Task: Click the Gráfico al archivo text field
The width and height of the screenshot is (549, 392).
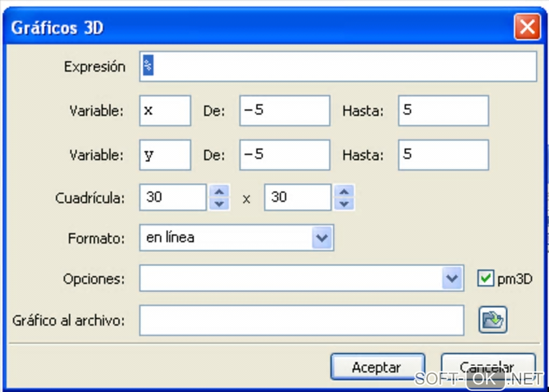Action: coord(301,320)
